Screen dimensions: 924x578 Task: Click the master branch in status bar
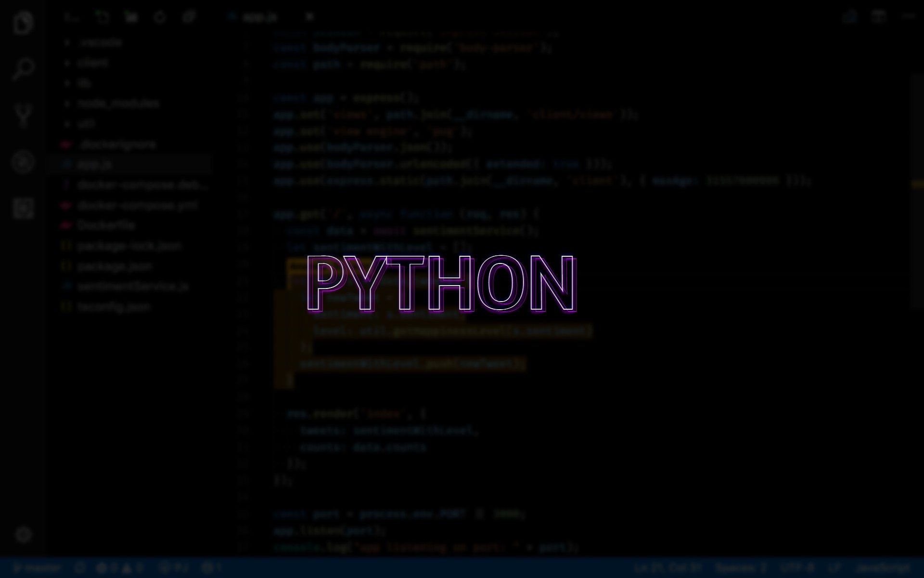pyautogui.click(x=38, y=568)
